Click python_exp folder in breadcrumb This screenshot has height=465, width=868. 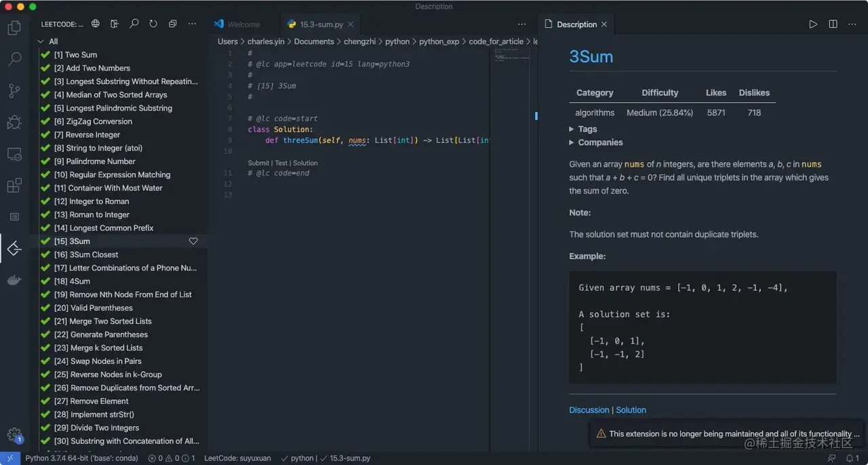pos(439,41)
